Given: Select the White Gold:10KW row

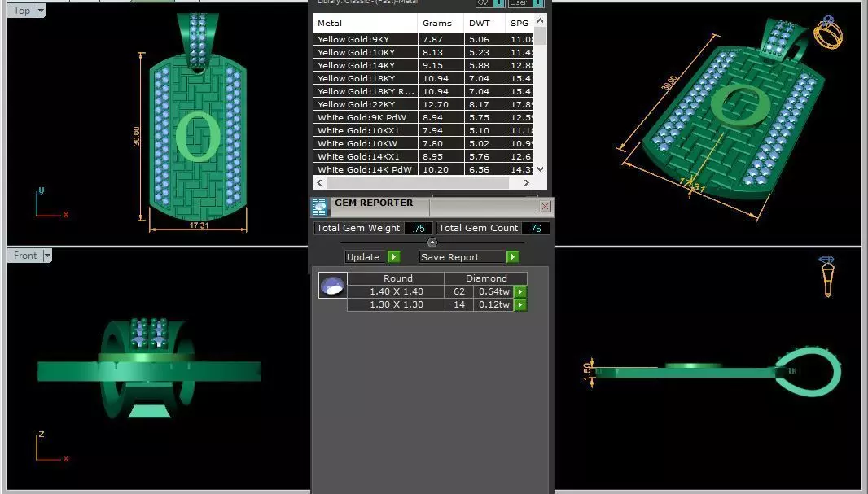Looking at the screenshot, I should point(423,143).
